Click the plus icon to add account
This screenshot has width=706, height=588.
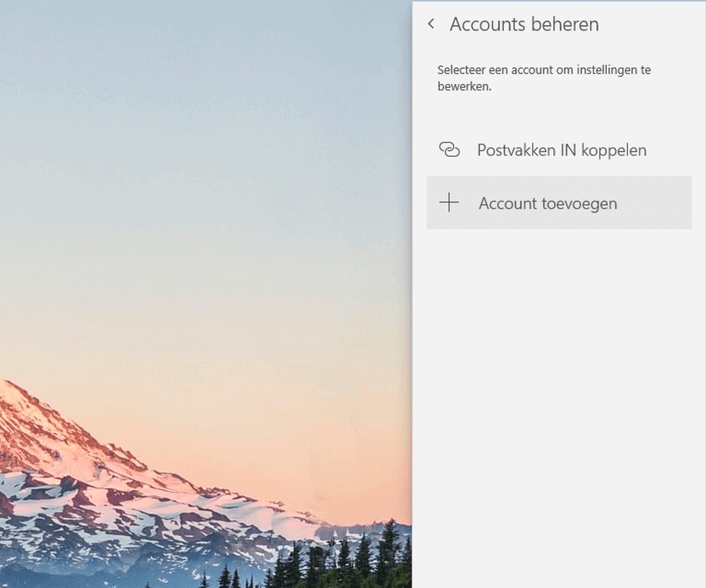click(x=449, y=203)
